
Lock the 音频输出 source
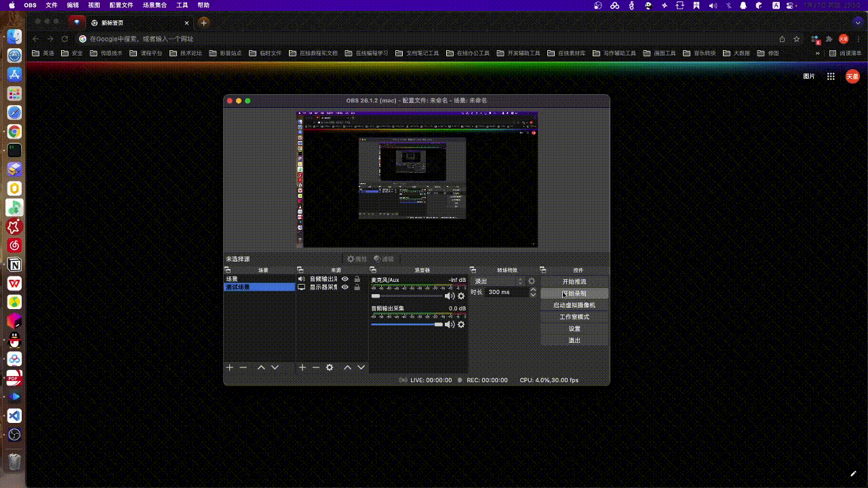click(357, 279)
